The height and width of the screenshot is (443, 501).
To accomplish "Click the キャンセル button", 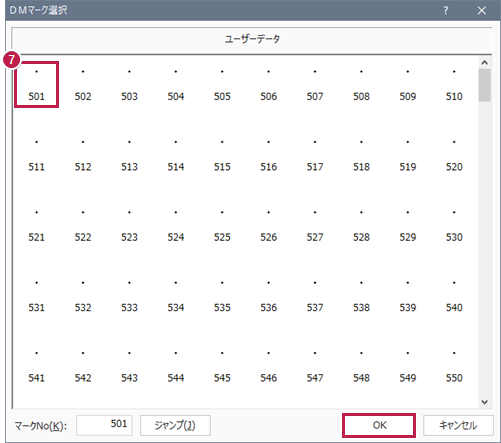I will tap(458, 425).
